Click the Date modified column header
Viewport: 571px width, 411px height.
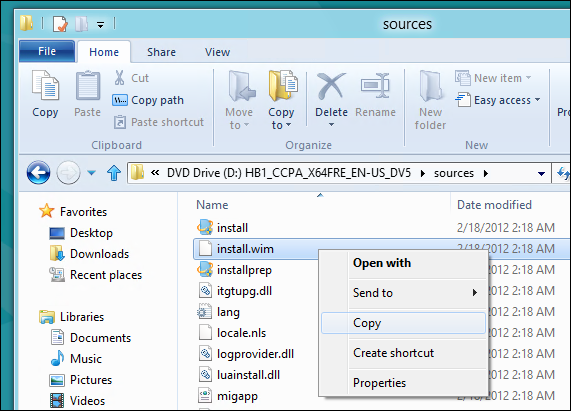(494, 205)
